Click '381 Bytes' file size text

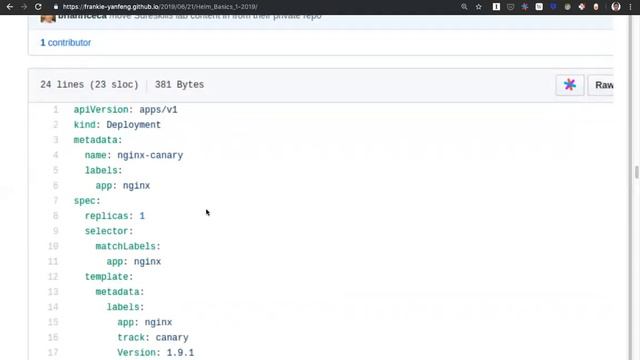(179, 84)
